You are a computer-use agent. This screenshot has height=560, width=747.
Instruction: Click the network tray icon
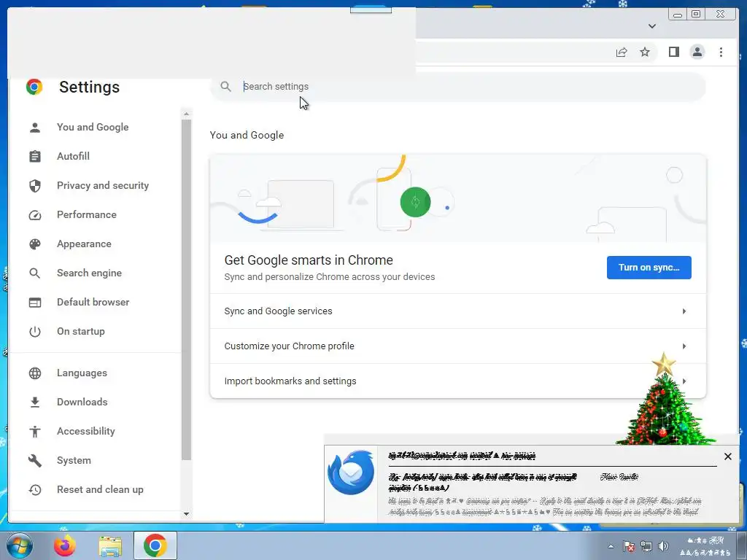(646, 547)
